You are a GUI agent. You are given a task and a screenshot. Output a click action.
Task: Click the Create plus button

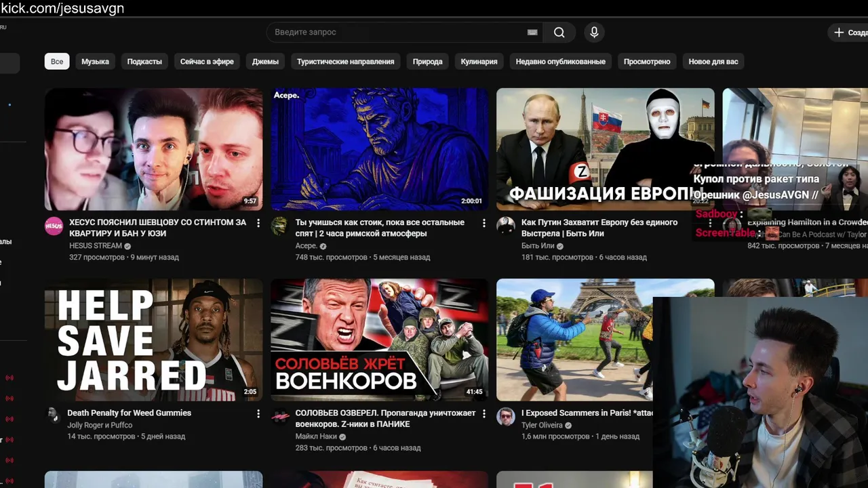pyautogui.click(x=849, y=32)
